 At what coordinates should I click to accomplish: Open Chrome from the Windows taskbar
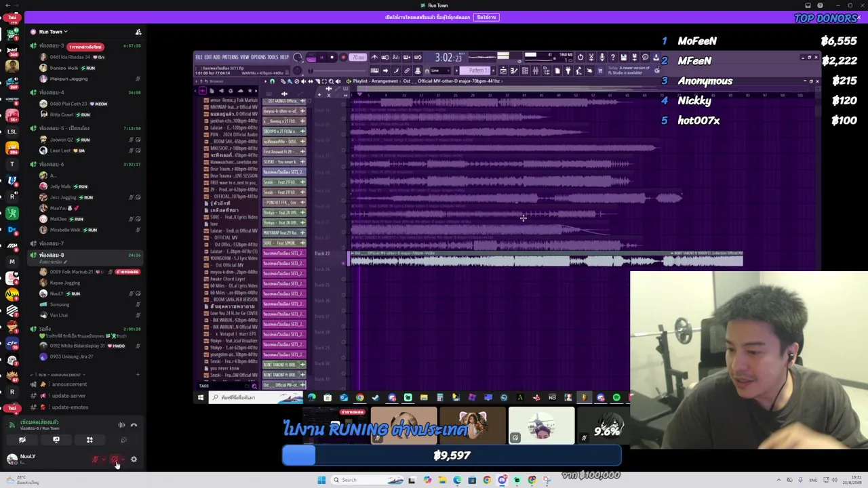click(x=487, y=480)
